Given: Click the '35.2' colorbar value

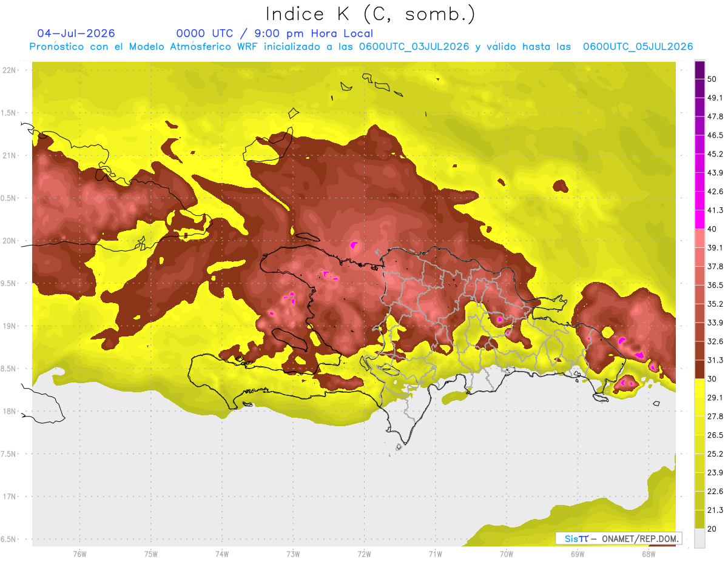Looking at the screenshot, I should click(715, 304).
